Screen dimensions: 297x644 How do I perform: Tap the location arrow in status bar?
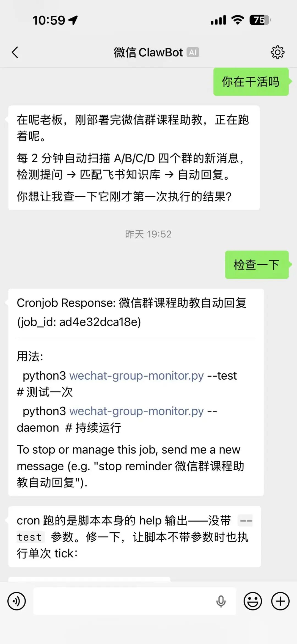[73, 20]
